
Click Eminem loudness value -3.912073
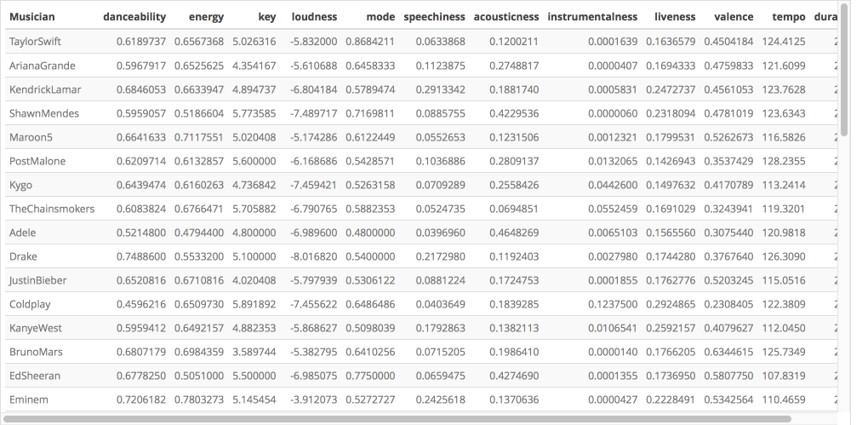click(314, 399)
